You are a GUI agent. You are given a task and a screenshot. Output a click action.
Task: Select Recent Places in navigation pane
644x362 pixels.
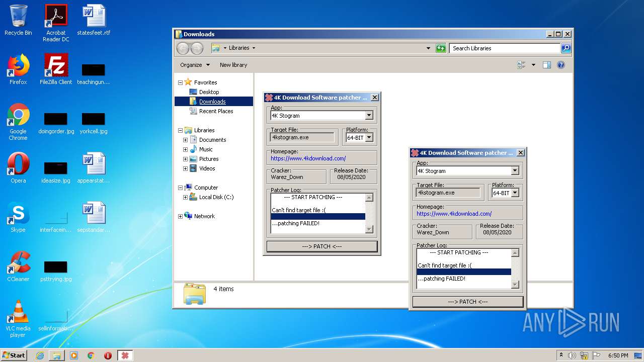coord(216,111)
